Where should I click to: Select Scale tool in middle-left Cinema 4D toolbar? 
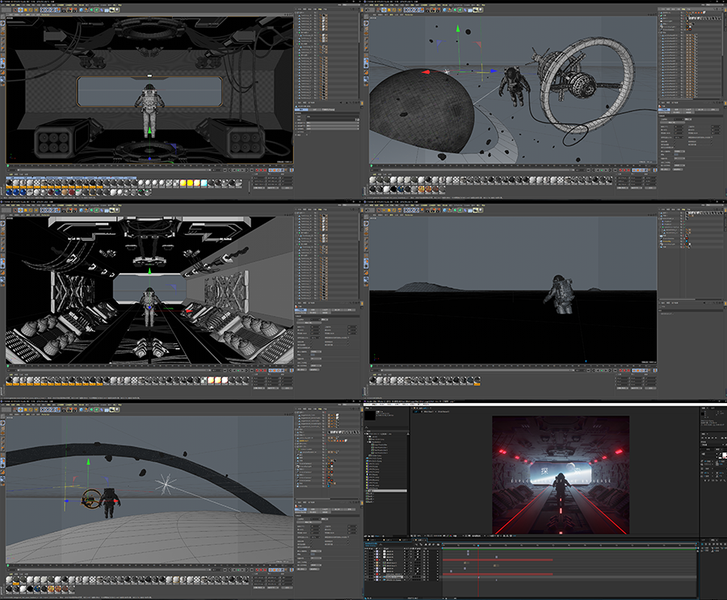(x=26, y=210)
